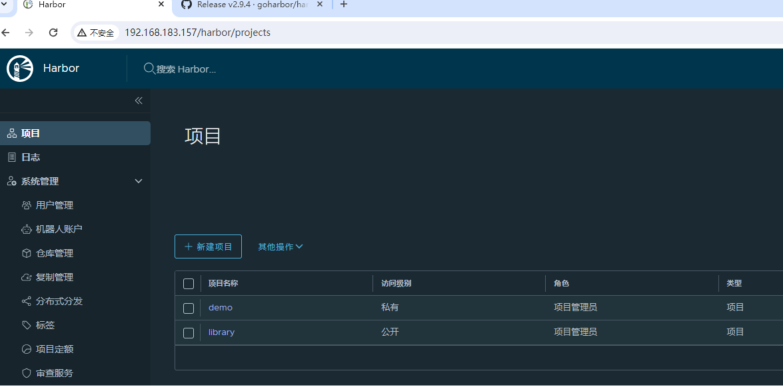Click the 日志 log icon
Screen dimensions: 783x386
coord(12,157)
